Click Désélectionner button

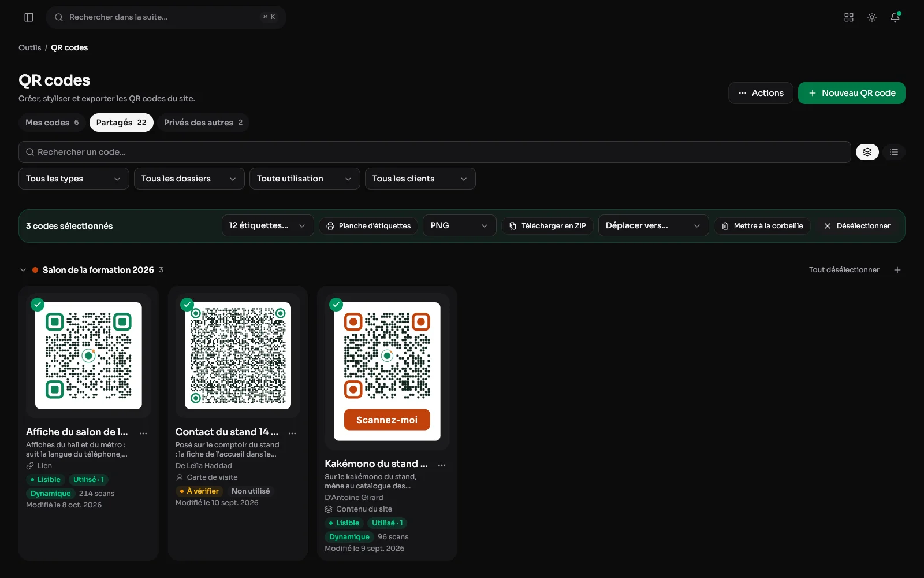coord(857,226)
